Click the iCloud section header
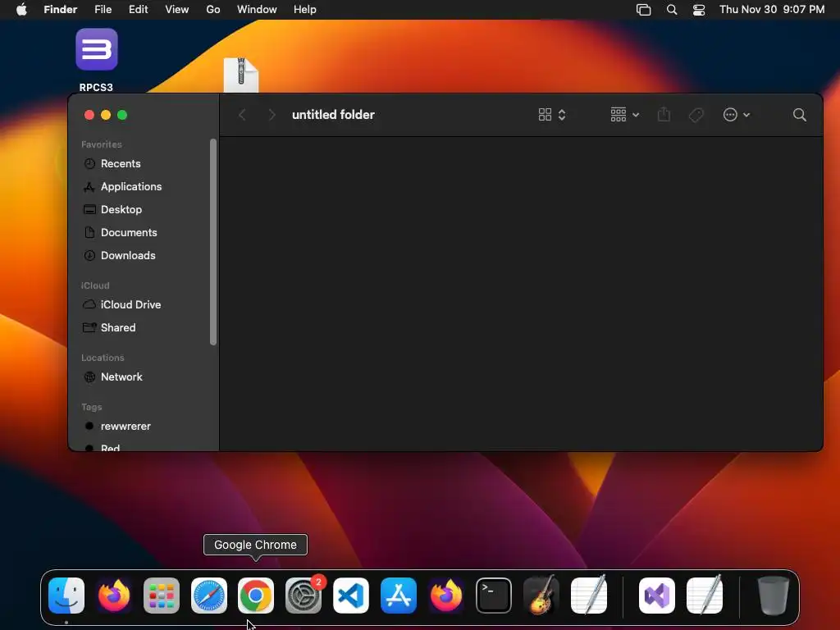Viewport: 840px width, 630px height. pyautogui.click(x=95, y=285)
